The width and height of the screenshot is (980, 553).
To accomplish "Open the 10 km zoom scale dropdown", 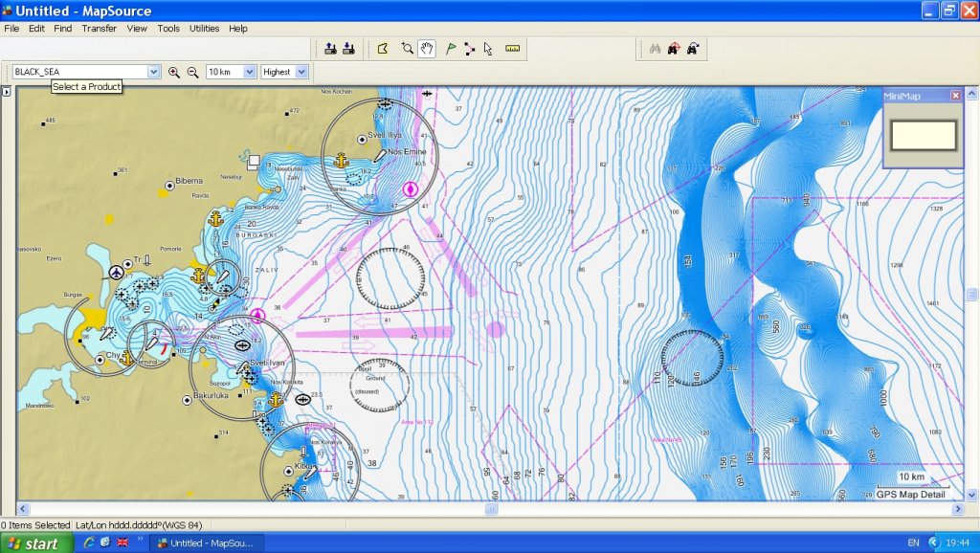I will [x=250, y=72].
